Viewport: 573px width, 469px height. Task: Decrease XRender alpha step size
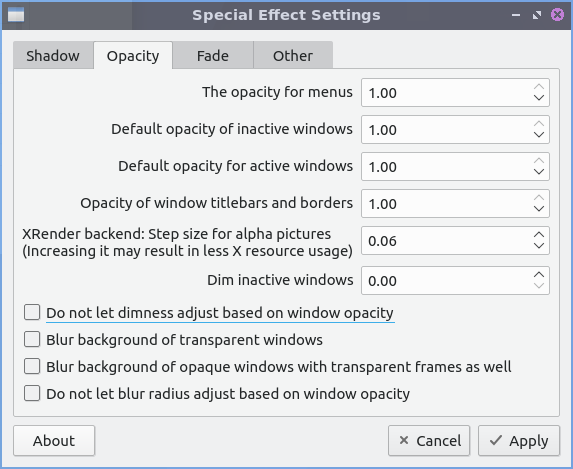(x=539, y=246)
